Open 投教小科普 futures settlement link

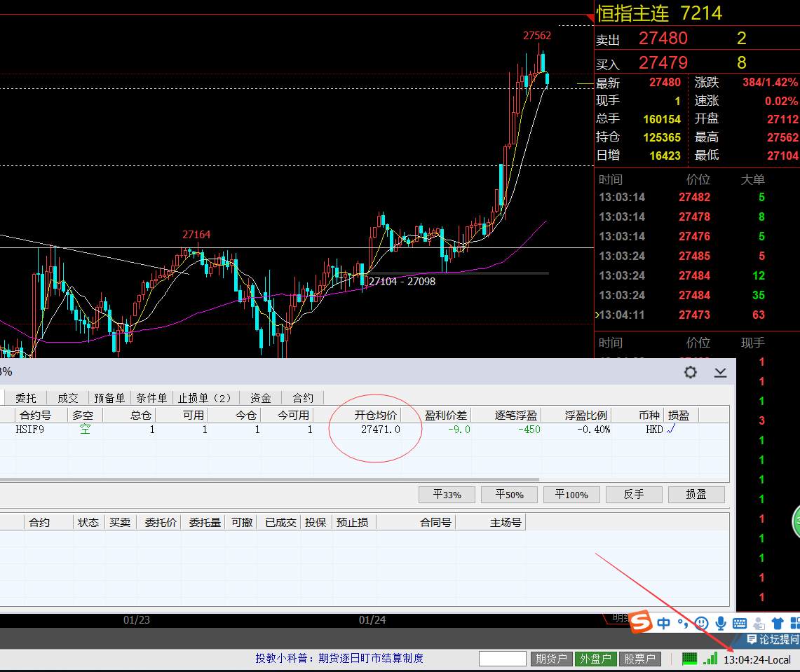coord(339,658)
